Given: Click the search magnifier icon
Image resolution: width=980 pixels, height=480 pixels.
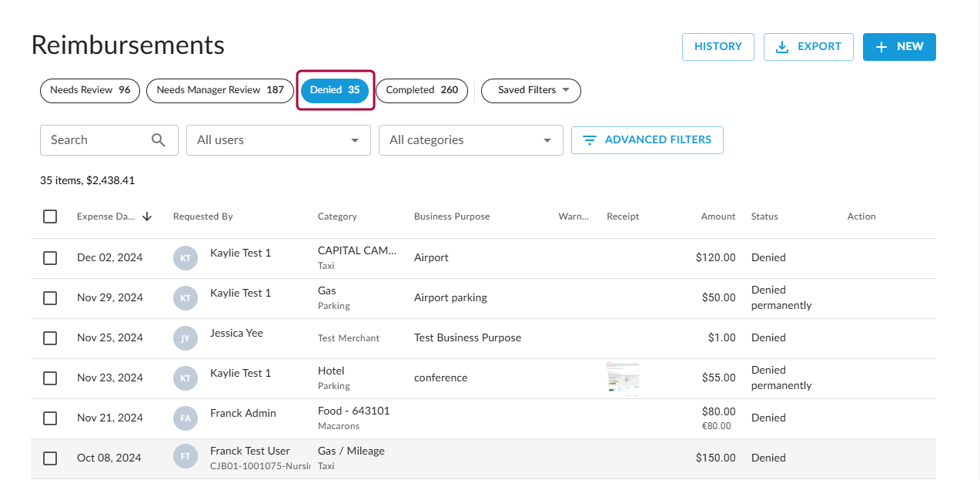Looking at the screenshot, I should point(159,140).
